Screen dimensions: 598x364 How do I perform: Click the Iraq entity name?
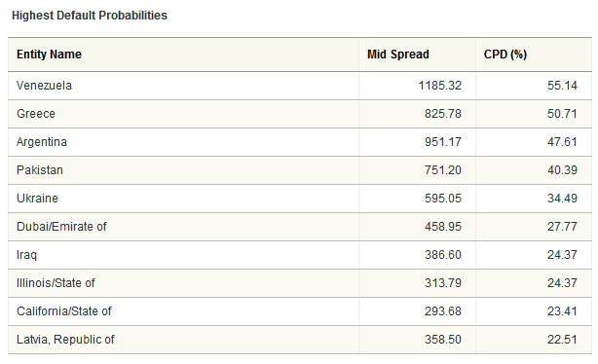26,255
